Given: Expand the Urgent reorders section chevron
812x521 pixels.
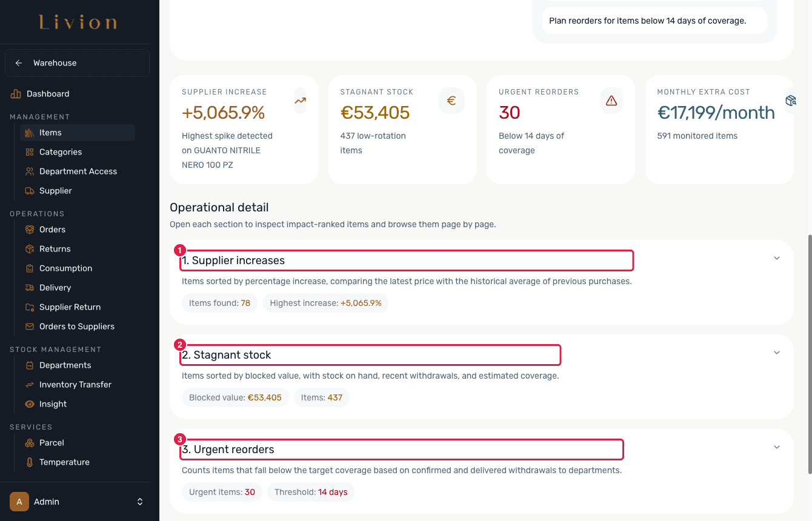Looking at the screenshot, I should click(x=777, y=447).
